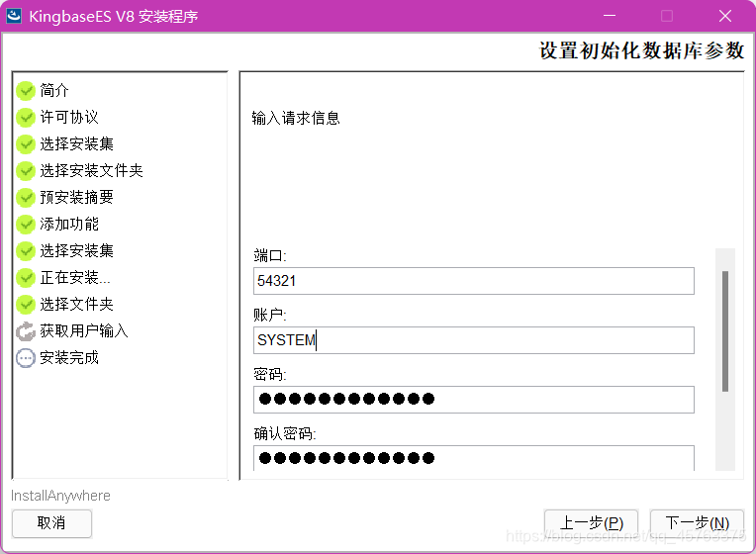Click the 许可协议 step label
The width and height of the screenshot is (756, 554).
[x=69, y=117]
